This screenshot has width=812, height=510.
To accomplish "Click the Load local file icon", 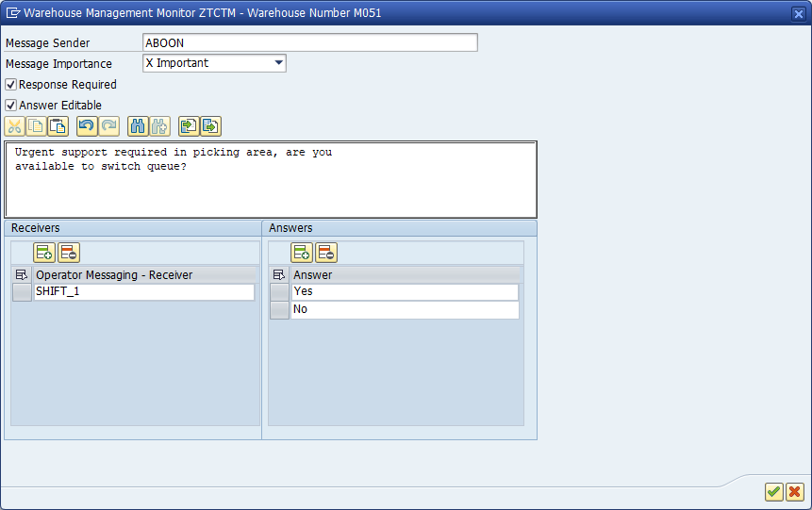I will [x=189, y=126].
